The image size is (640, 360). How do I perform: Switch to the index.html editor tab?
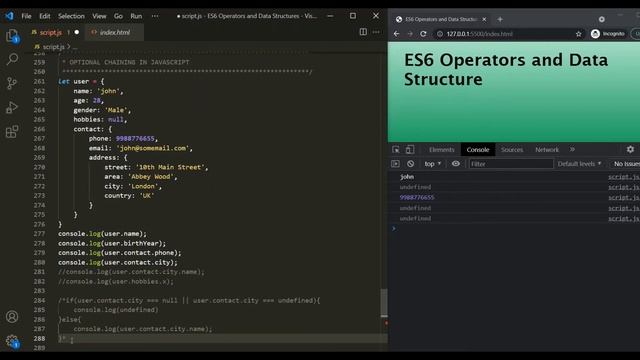pos(115,32)
